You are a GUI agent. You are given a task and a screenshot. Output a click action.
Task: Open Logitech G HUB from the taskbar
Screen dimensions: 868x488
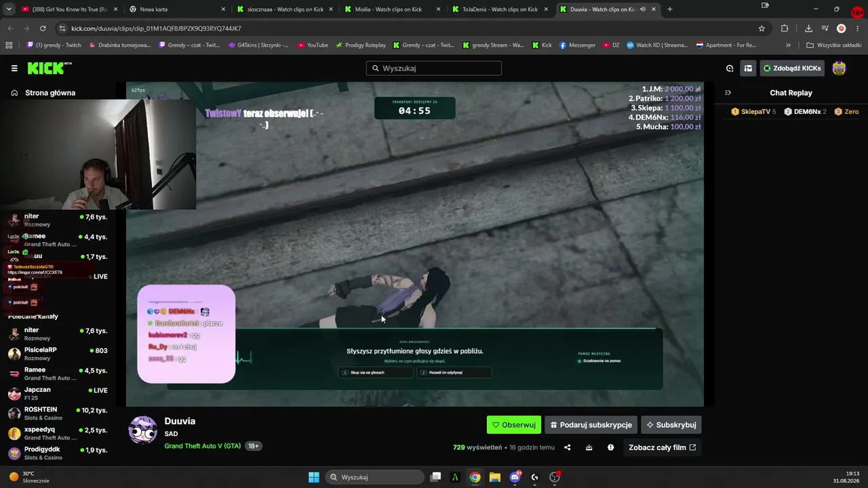[x=535, y=477]
